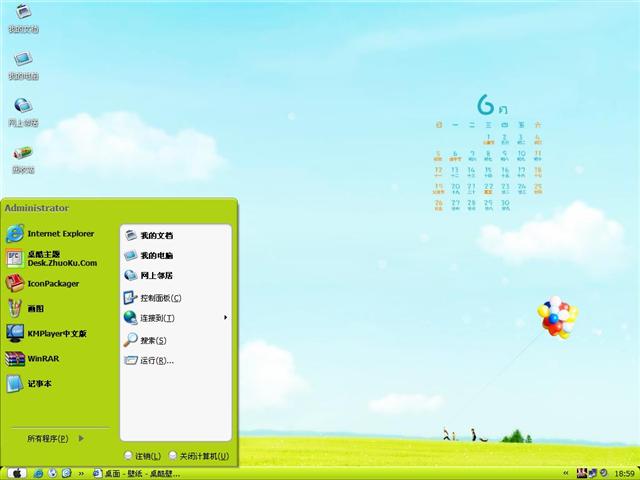Launch IconPackager from the start menu
Viewport: 640px width, 480px height.
pyautogui.click(x=42, y=283)
